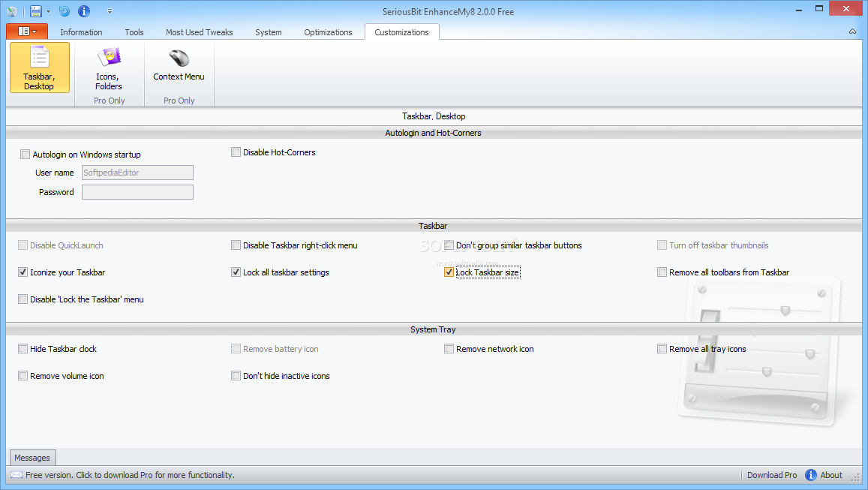Collapse the ribbon with the chevron
Viewport: 868px width, 490px height.
(x=852, y=32)
